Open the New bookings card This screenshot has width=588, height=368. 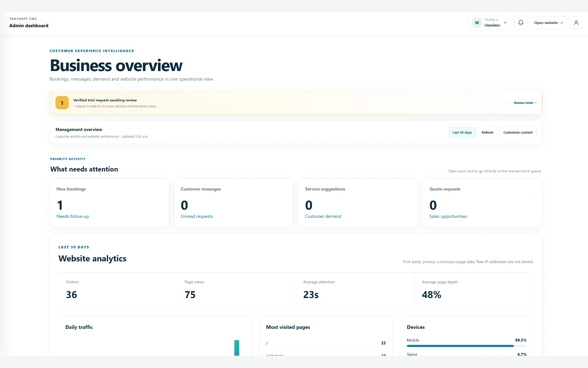coord(110,202)
